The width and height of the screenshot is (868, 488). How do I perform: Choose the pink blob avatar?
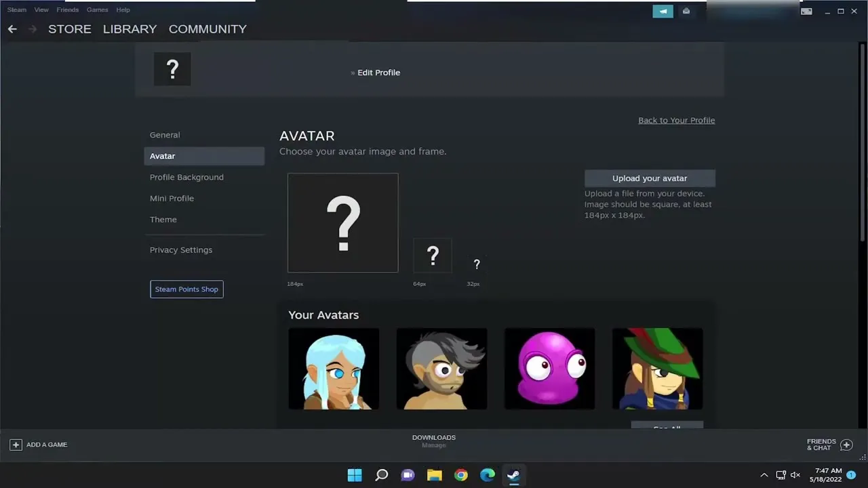pos(550,369)
